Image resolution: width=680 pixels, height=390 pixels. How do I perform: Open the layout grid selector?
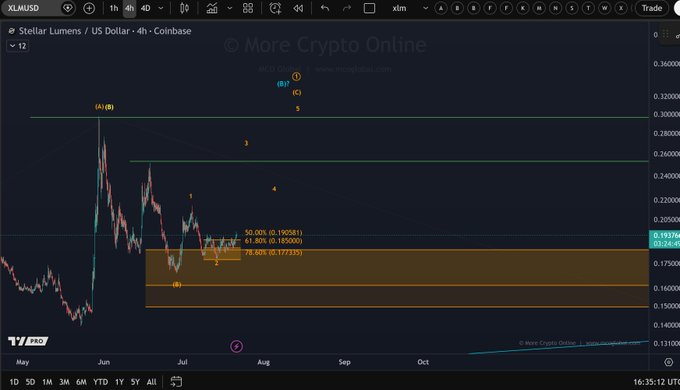[248, 8]
